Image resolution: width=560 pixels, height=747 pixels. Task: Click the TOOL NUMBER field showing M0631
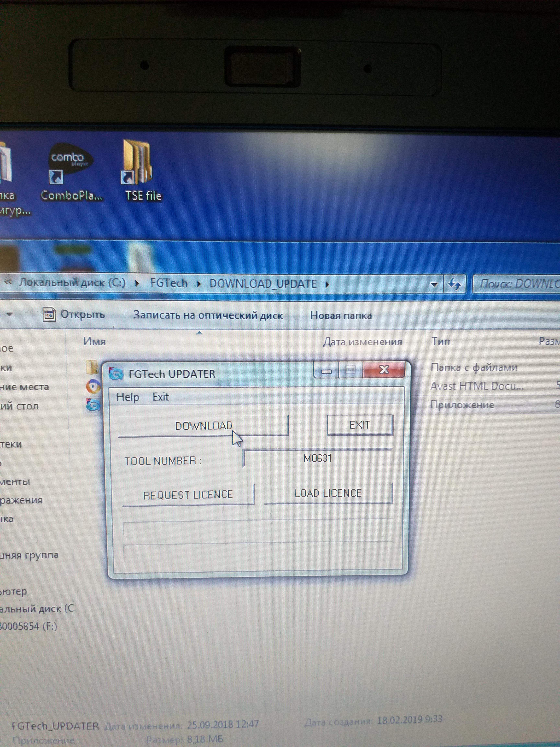317,458
